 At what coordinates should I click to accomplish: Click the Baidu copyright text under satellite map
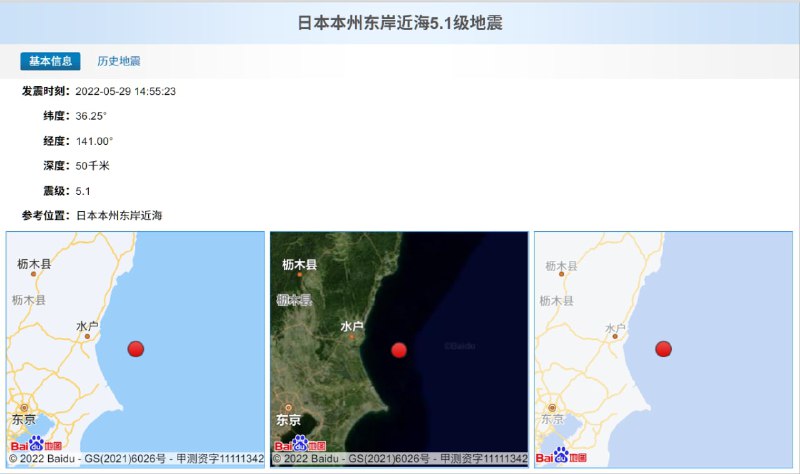coord(399,459)
